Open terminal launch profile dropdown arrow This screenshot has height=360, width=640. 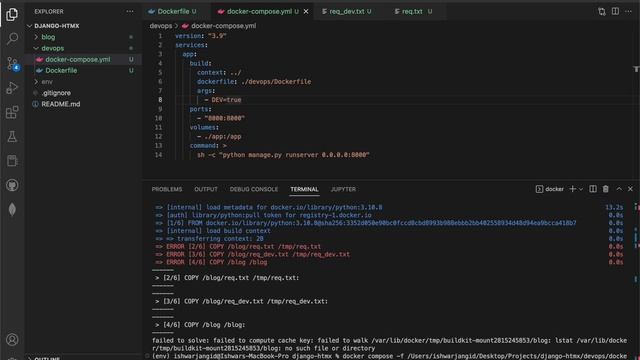[x=581, y=189]
